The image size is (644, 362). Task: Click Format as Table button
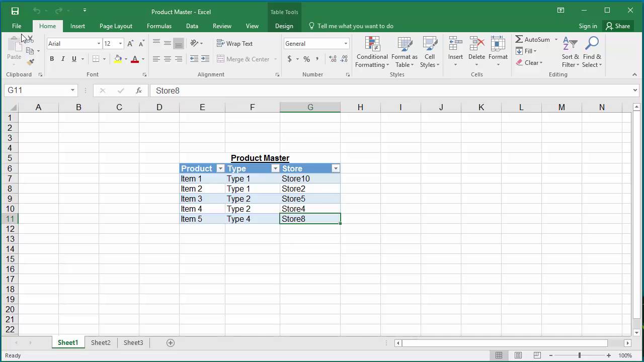point(405,52)
